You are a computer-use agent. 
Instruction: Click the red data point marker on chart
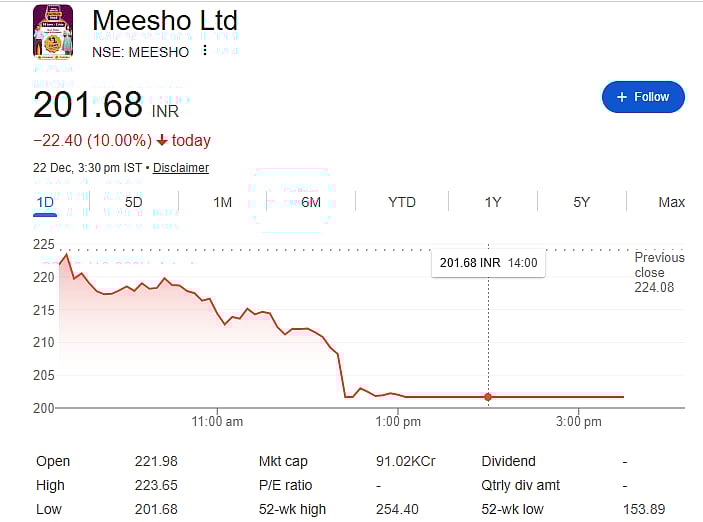[488, 397]
